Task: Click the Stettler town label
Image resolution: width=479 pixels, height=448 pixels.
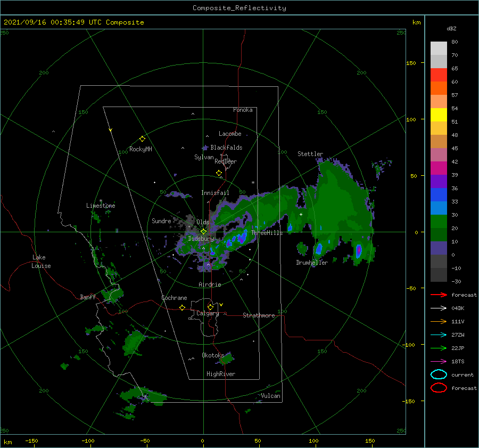Action: (x=310, y=154)
